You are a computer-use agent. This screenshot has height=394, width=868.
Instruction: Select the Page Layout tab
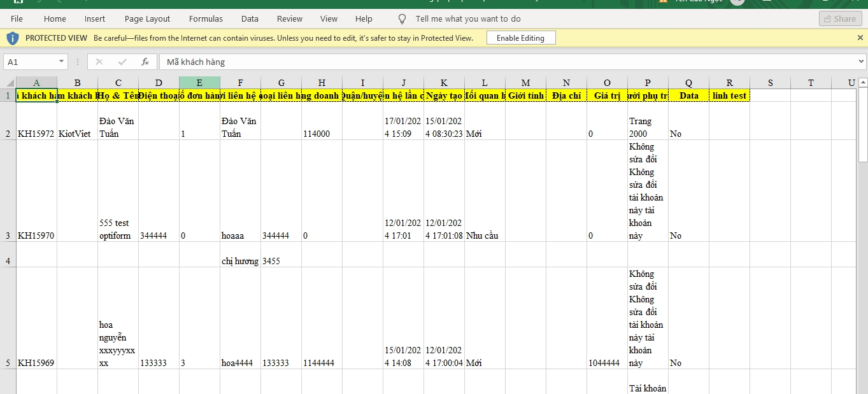tap(148, 18)
